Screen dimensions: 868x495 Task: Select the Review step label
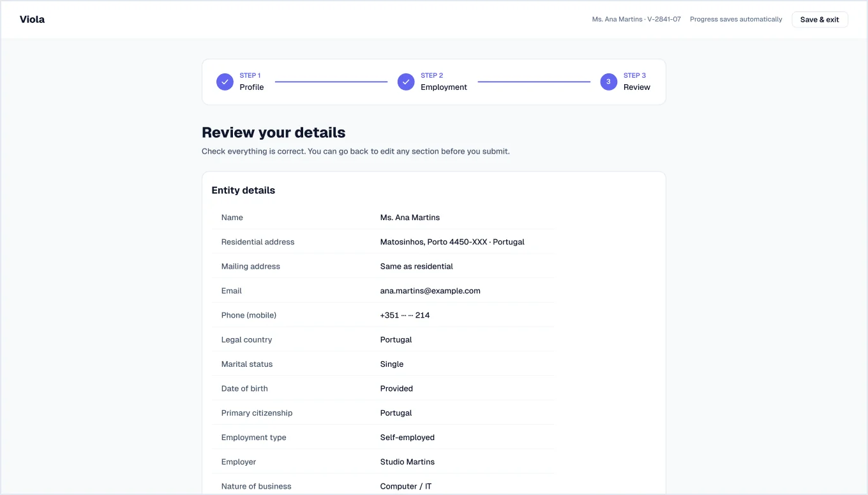coord(637,87)
